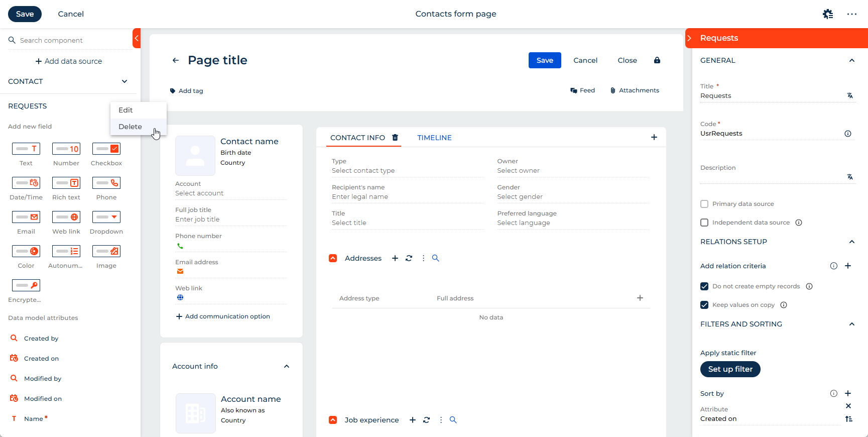
Task: Click the lock icon beside Close
Action: click(657, 60)
